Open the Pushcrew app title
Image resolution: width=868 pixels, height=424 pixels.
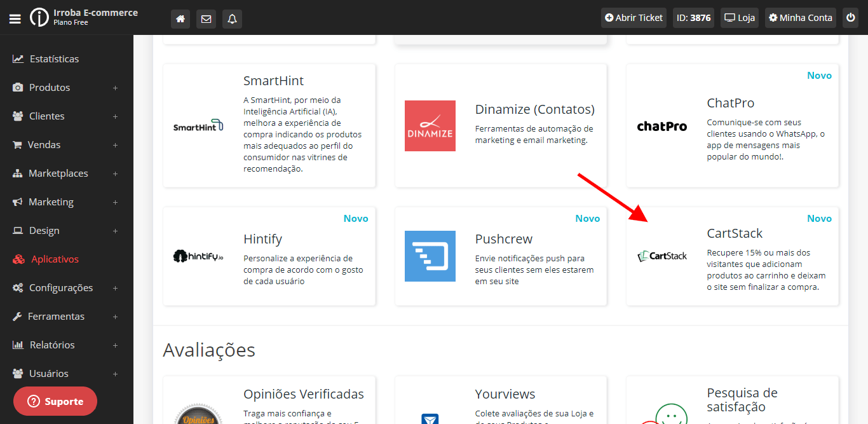coord(504,239)
